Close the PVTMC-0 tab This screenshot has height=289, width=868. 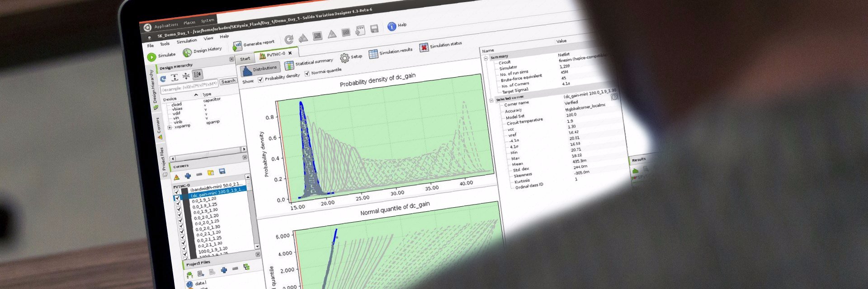click(x=290, y=53)
